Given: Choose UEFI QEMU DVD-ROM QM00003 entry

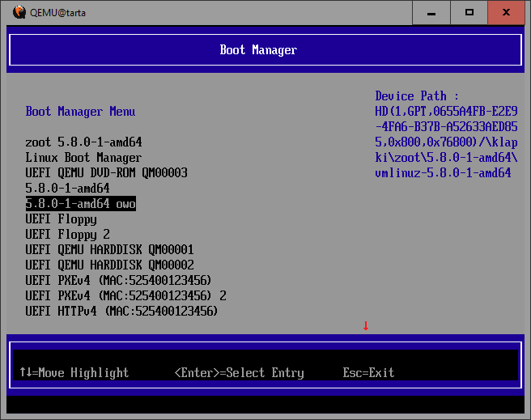Looking at the screenshot, I should coord(106,173).
